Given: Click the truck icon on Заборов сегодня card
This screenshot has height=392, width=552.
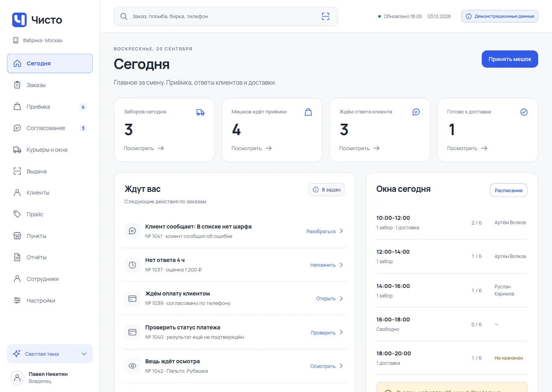Looking at the screenshot, I should tap(200, 112).
